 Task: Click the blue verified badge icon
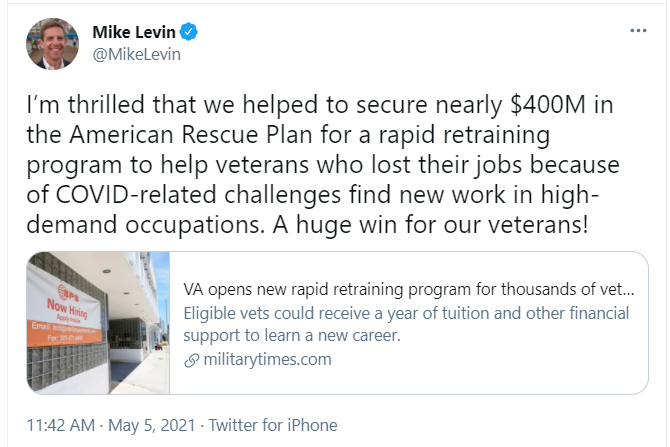click(189, 32)
